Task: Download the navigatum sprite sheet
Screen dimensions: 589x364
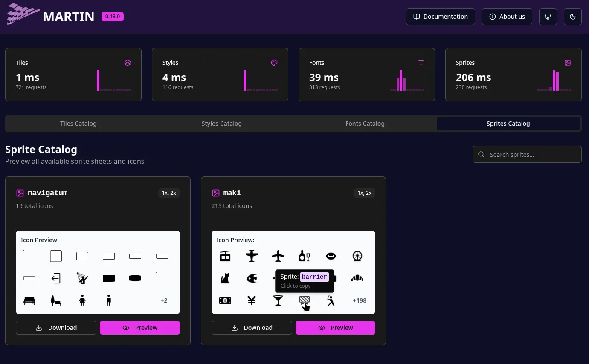Action: (x=56, y=328)
